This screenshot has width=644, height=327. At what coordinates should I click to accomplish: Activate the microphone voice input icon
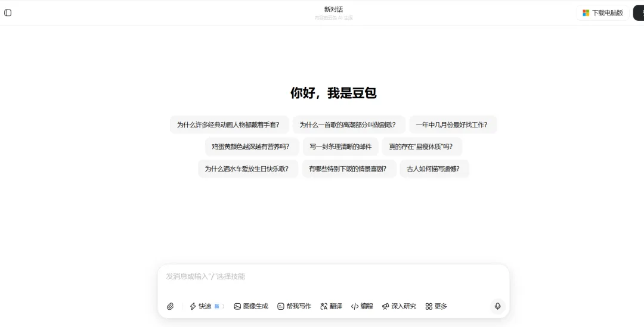pyautogui.click(x=497, y=306)
